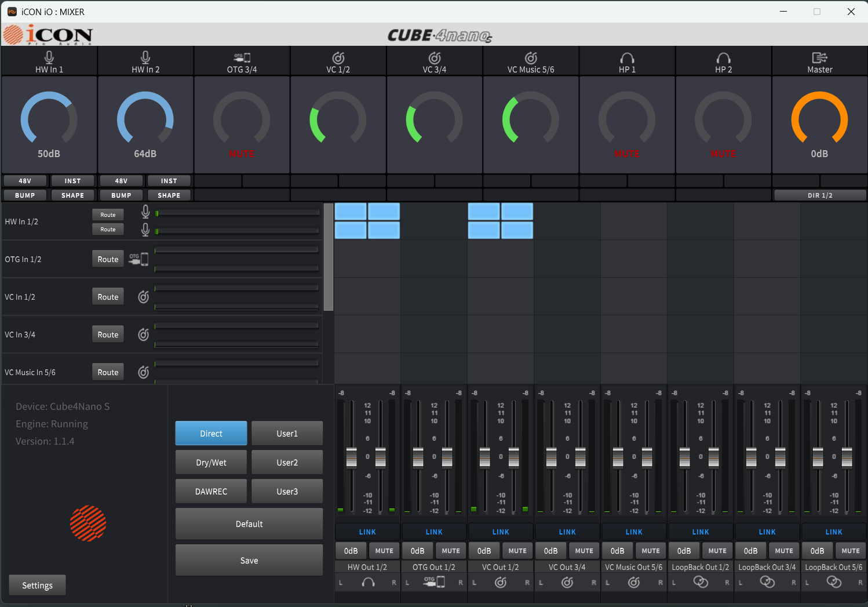Select the User1 preset

tap(287, 434)
